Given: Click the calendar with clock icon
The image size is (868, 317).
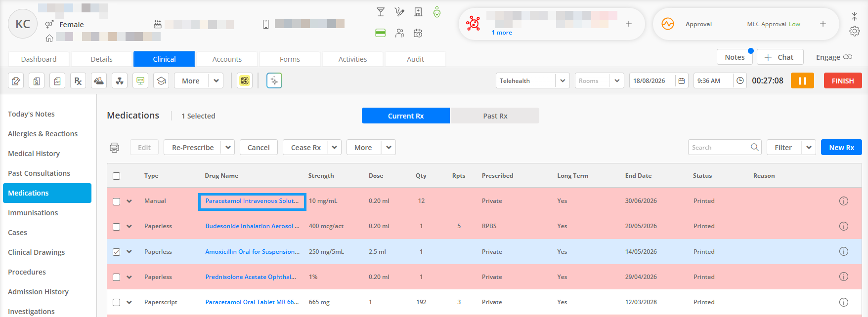Looking at the screenshot, I should click(418, 33).
